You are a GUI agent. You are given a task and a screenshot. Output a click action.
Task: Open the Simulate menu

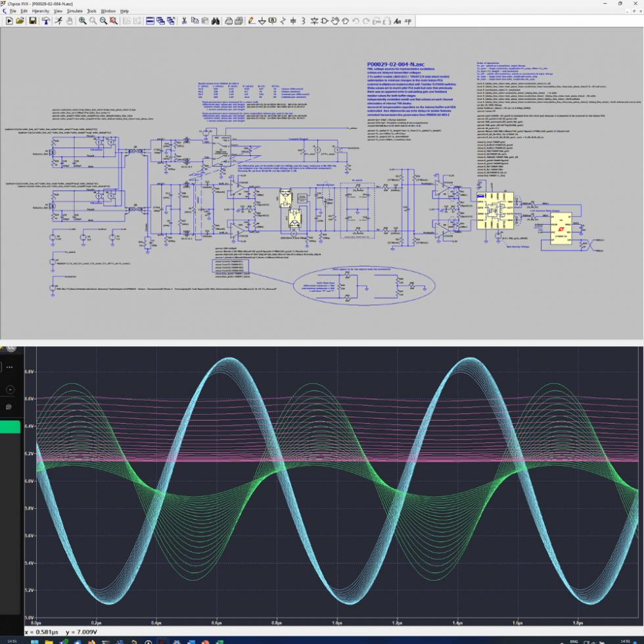point(74,11)
